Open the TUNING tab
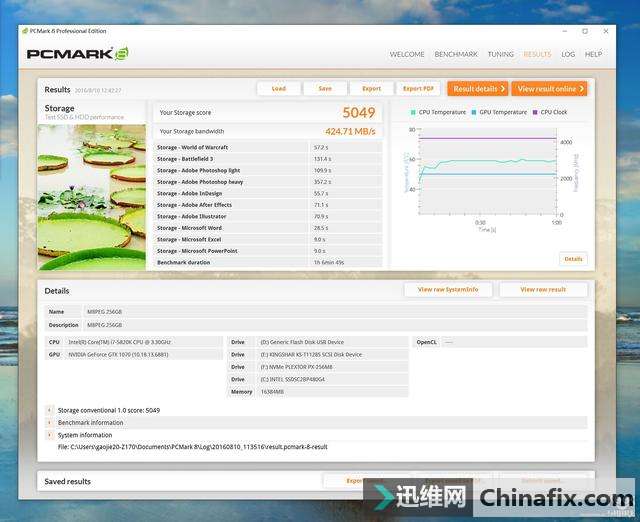Image resolution: width=640 pixels, height=522 pixels. tap(500, 54)
